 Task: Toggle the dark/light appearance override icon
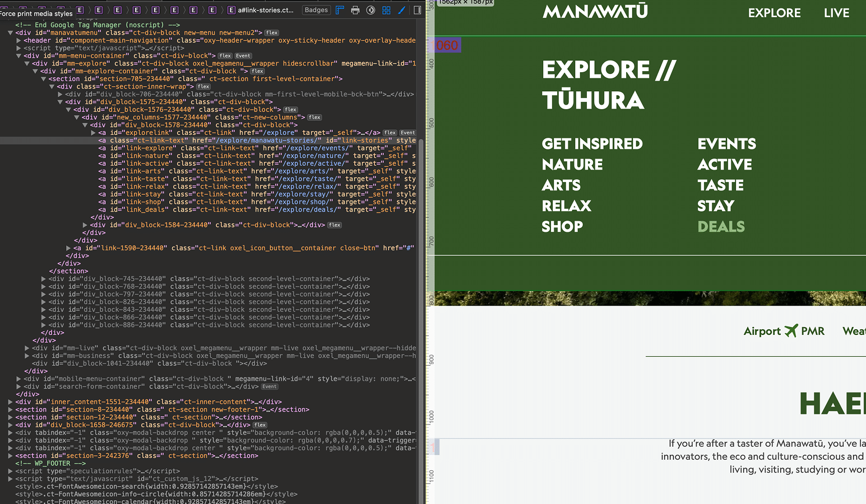pos(371,10)
